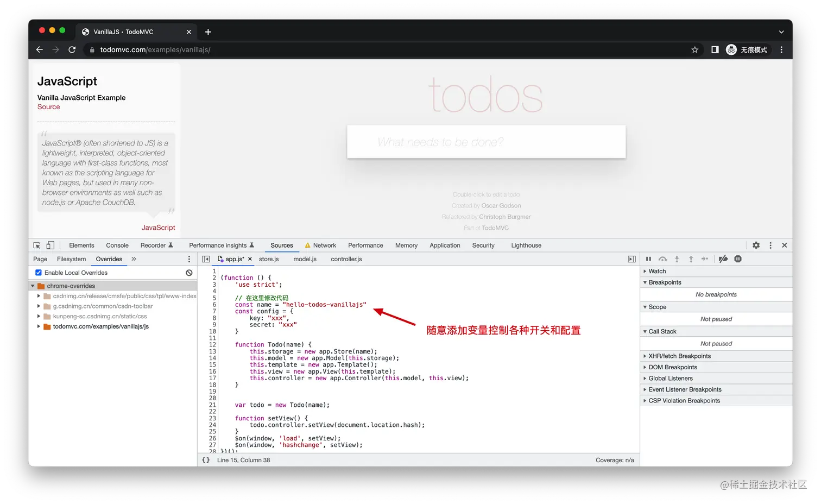Click the clear overrides configuration icon
Image resolution: width=821 pixels, height=504 pixels.
point(189,273)
